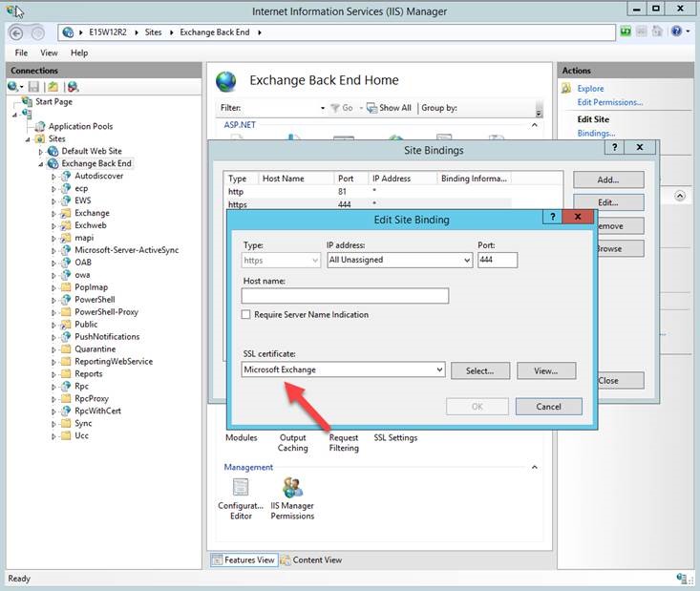
Task: Open the Filter dropdown arrow
Action: pyautogui.click(x=323, y=109)
